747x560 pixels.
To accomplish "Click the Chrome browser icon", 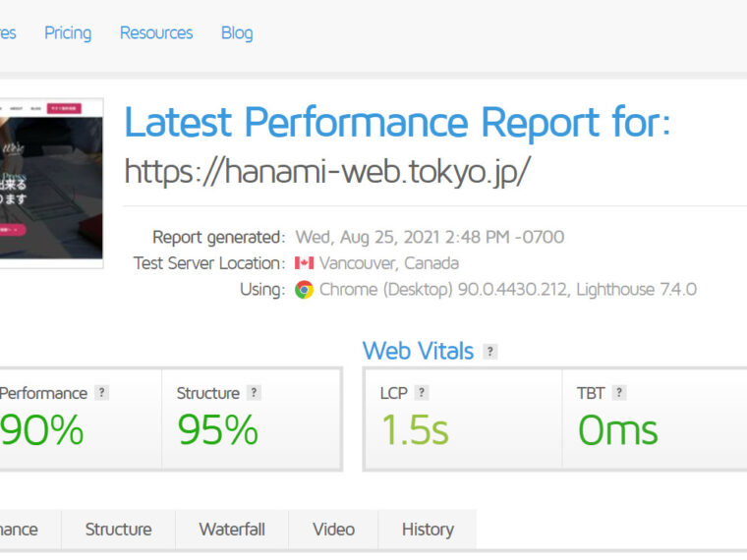I will (304, 290).
